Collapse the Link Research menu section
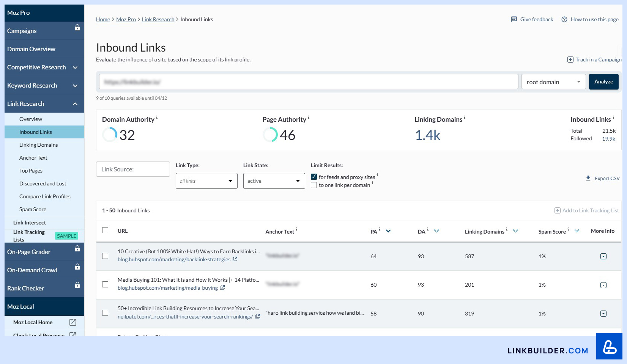 (75, 104)
